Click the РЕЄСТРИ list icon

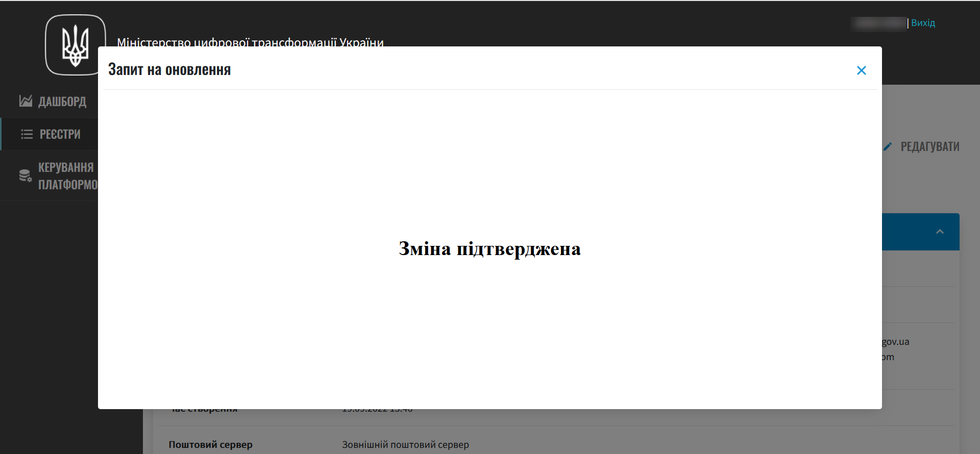coord(27,134)
